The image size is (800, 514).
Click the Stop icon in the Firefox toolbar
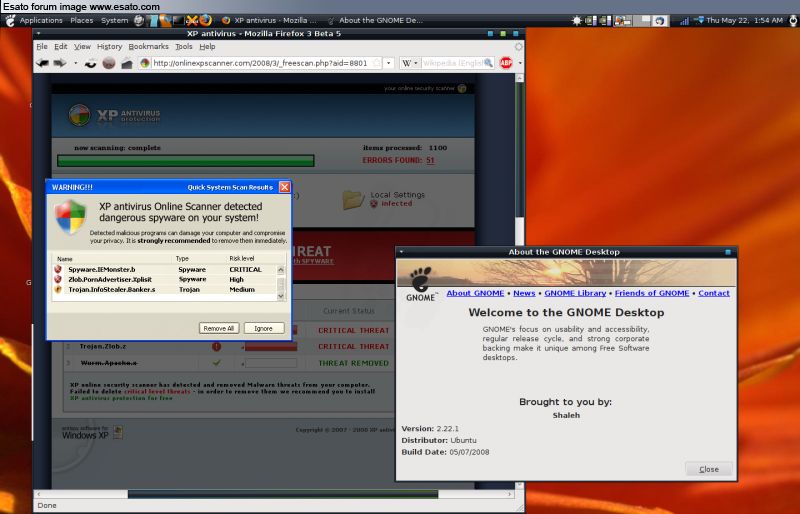[109, 63]
